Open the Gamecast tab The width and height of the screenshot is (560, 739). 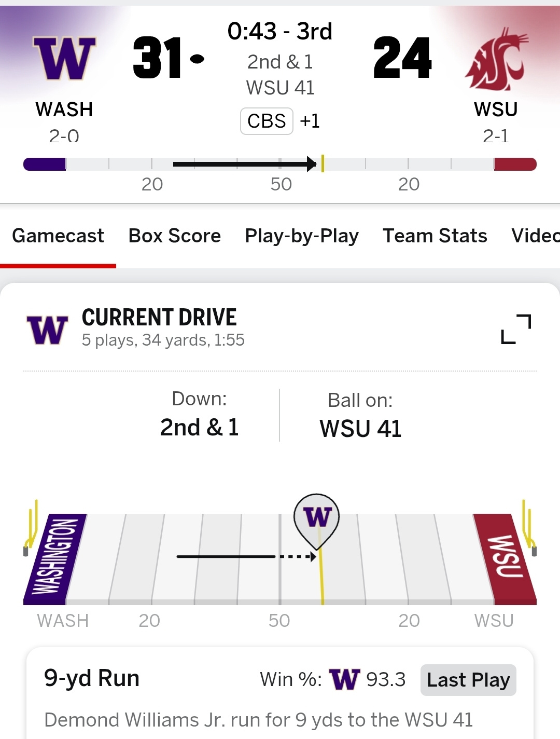click(x=58, y=236)
